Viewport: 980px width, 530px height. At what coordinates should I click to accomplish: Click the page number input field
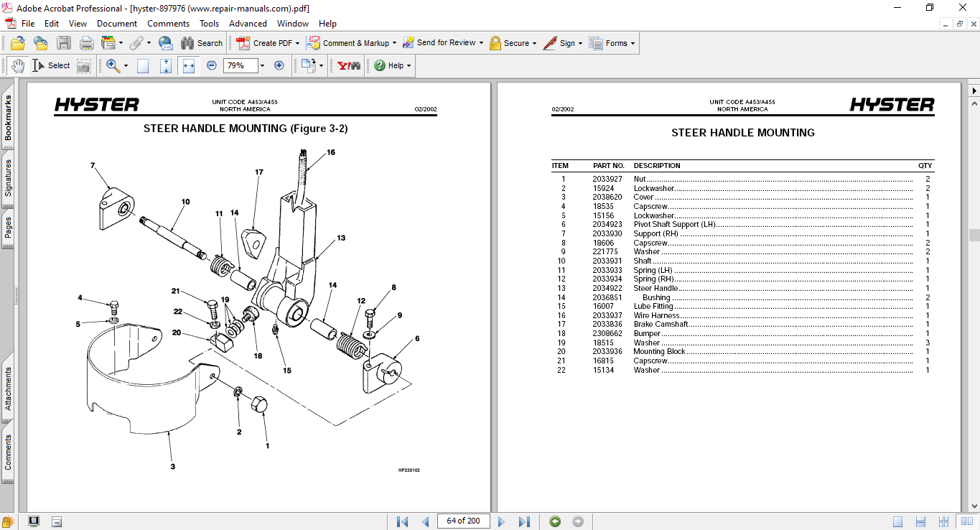tap(463, 521)
